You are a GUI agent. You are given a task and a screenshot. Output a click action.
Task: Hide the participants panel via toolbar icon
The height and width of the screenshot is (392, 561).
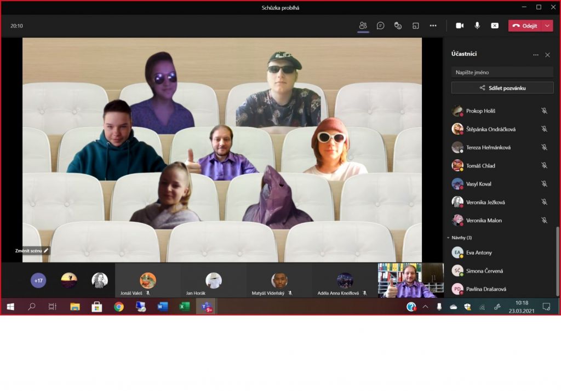pyautogui.click(x=363, y=26)
